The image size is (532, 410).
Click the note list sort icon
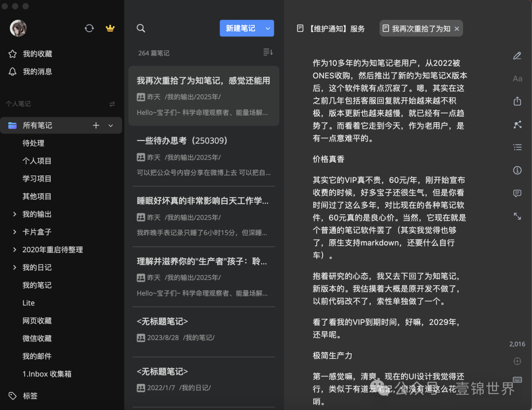point(268,52)
